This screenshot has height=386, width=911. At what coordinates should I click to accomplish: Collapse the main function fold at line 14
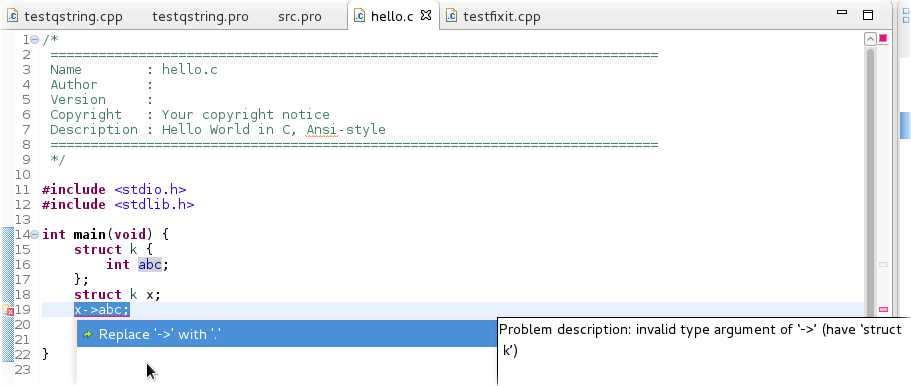point(35,235)
